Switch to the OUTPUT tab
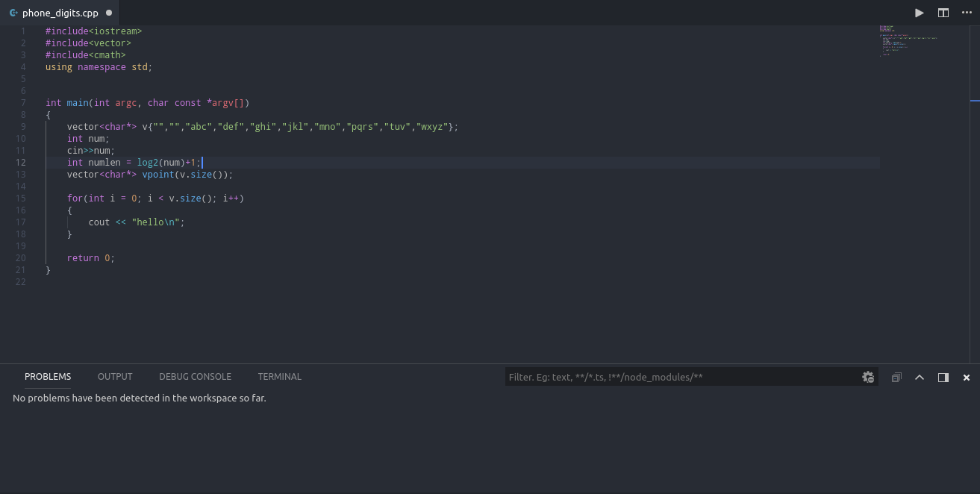This screenshot has height=494, width=980. tap(114, 377)
